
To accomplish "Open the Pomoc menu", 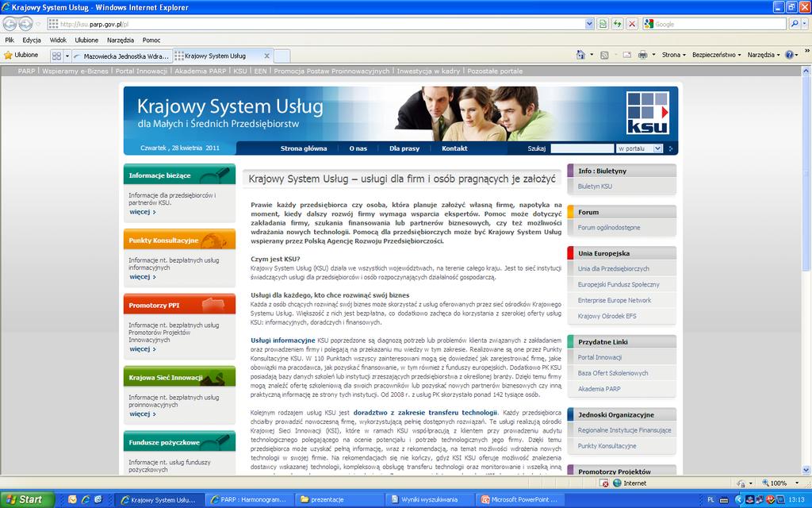I will coord(151,40).
